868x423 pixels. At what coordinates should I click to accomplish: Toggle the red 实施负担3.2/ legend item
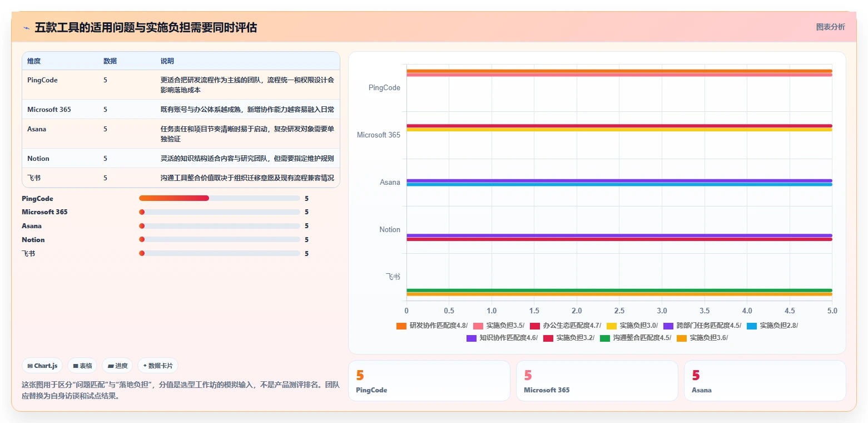point(569,338)
